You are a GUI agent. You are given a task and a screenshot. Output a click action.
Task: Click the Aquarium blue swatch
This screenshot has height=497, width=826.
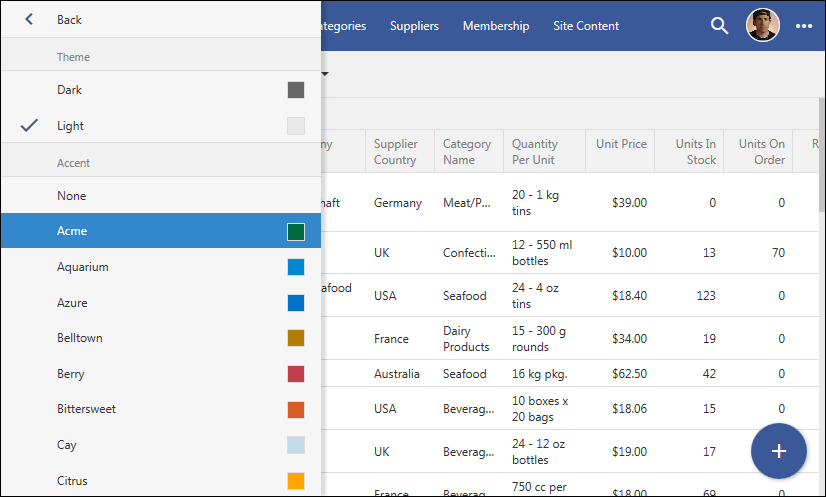[296, 267]
